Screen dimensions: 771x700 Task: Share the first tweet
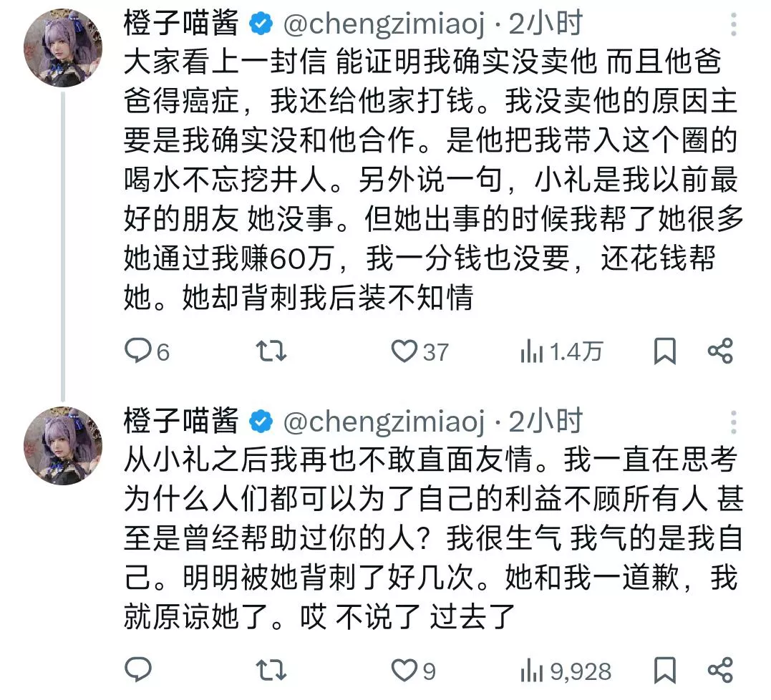[720, 351]
